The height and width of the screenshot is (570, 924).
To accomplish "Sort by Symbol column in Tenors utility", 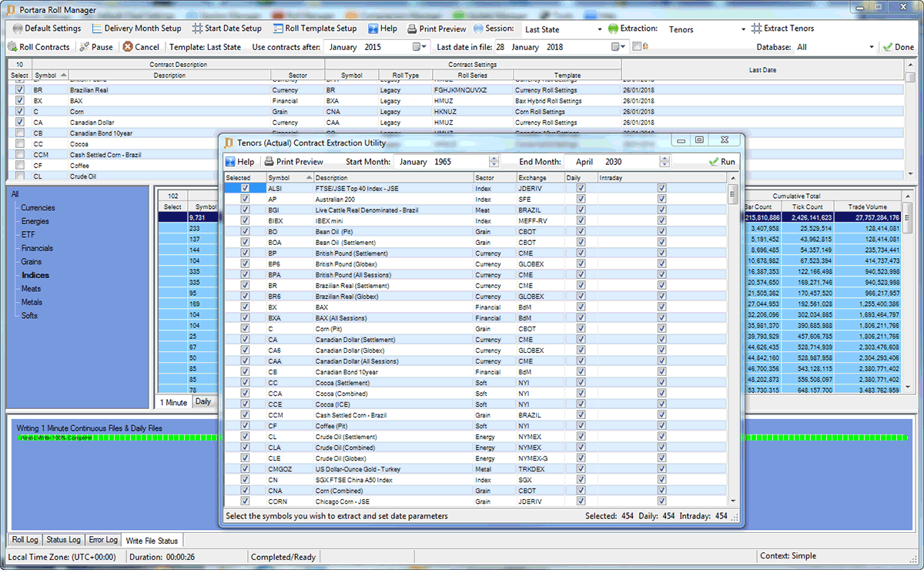I will (x=289, y=178).
